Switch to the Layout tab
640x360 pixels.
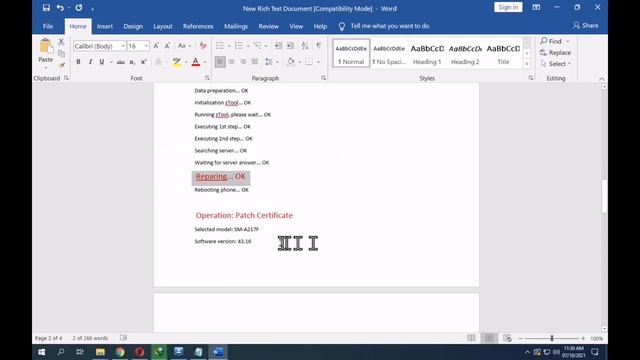point(163,26)
